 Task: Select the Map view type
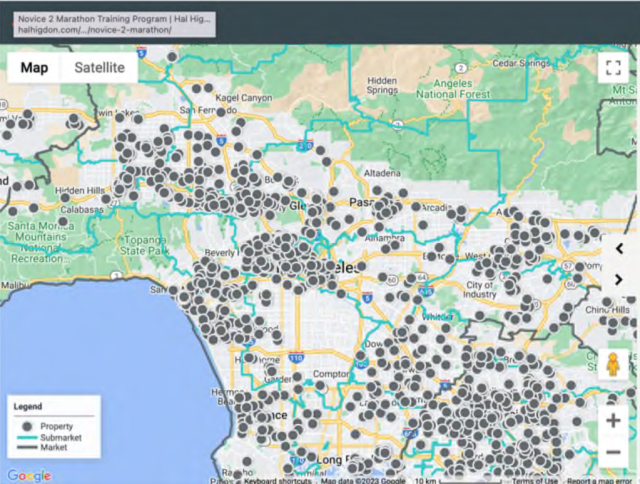pyautogui.click(x=34, y=68)
